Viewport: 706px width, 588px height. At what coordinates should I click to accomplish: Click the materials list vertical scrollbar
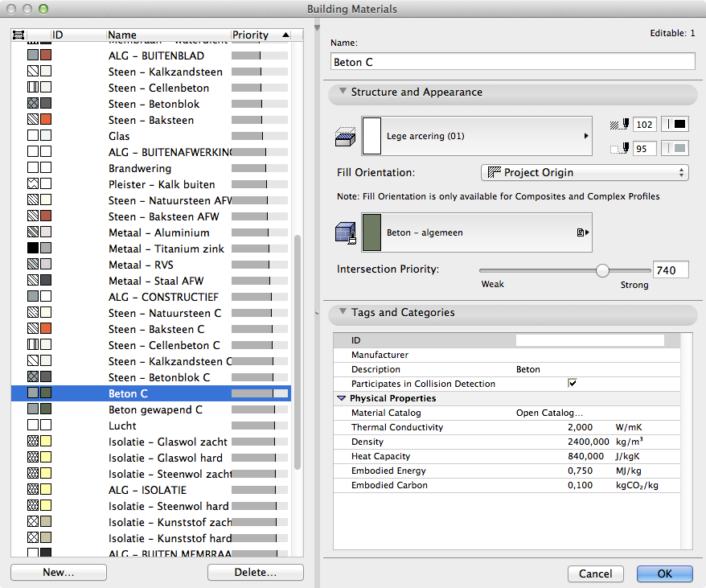(298, 352)
